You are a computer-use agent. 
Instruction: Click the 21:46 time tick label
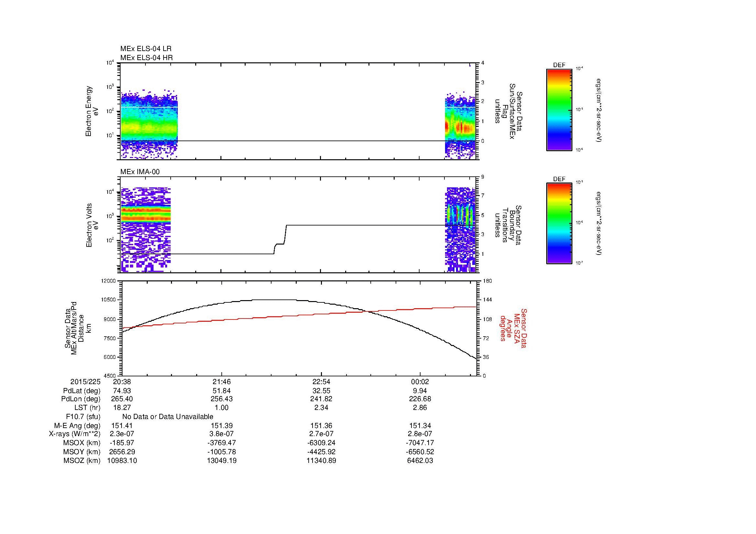click(222, 382)
